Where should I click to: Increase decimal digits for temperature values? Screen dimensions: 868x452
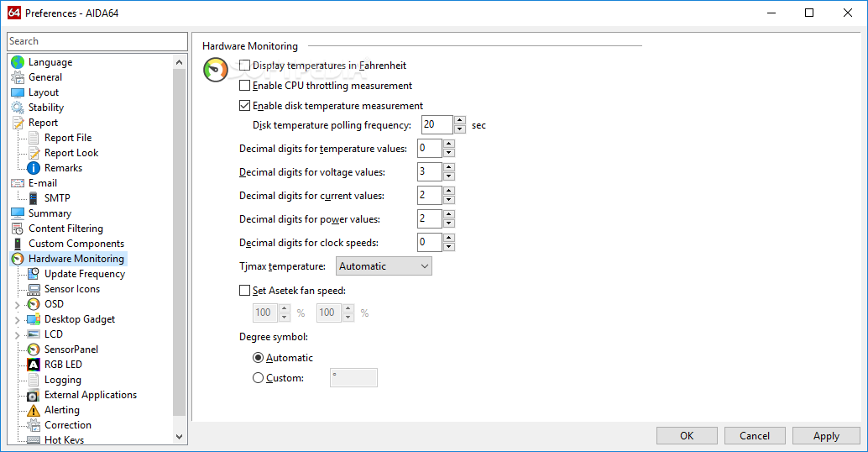tap(449, 144)
